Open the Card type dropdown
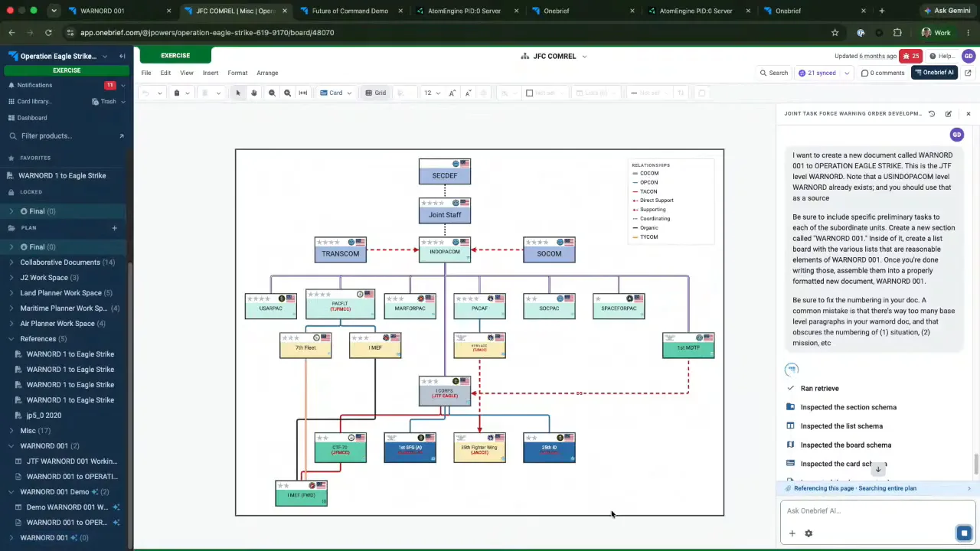 [x=336, y=93]
